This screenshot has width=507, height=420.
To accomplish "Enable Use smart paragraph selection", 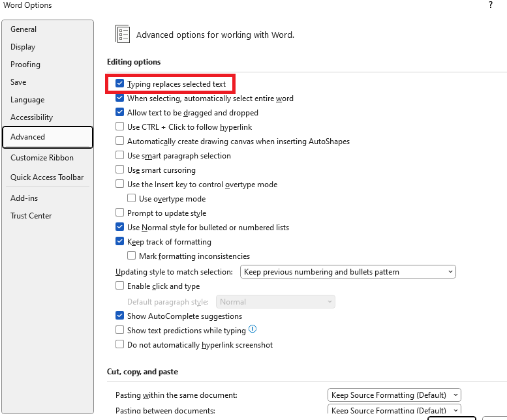I will [119, 155].
